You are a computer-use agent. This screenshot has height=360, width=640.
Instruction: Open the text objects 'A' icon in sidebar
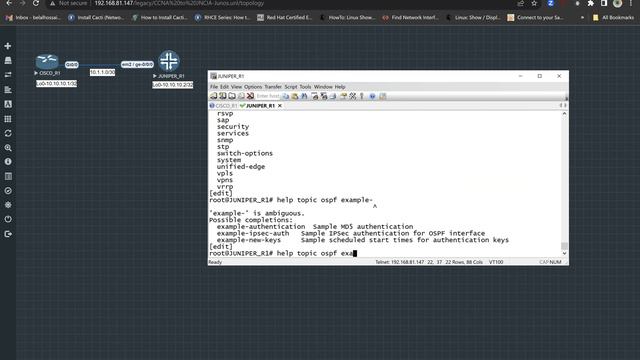pos(8,104)
